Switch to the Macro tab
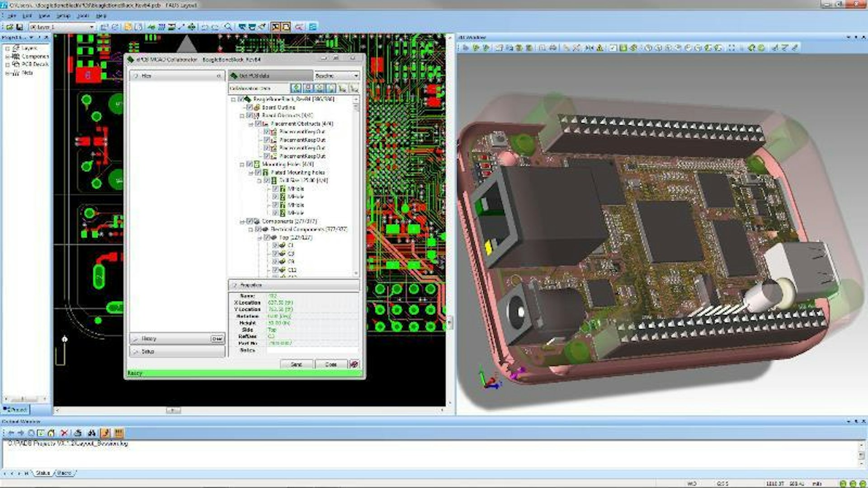This screenshot has height=488, width=868. click(x=64, y=473)
